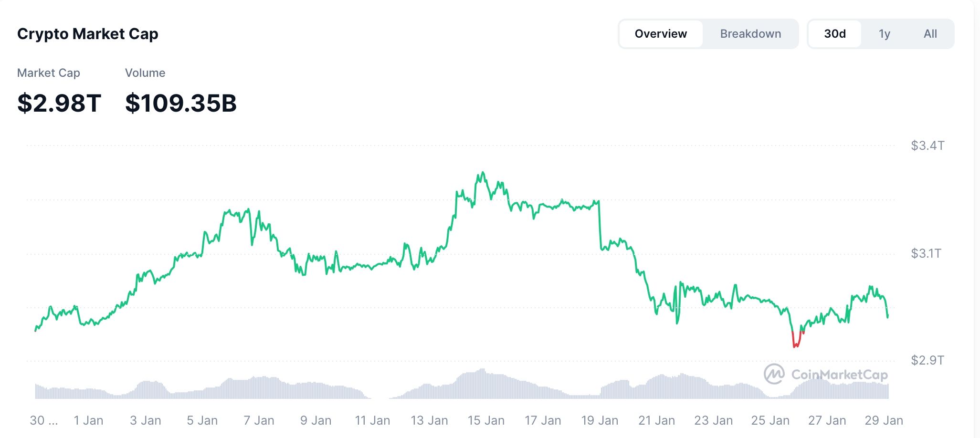
Task: Click the Market Cap value $2.98T
Action: (59, 102)
